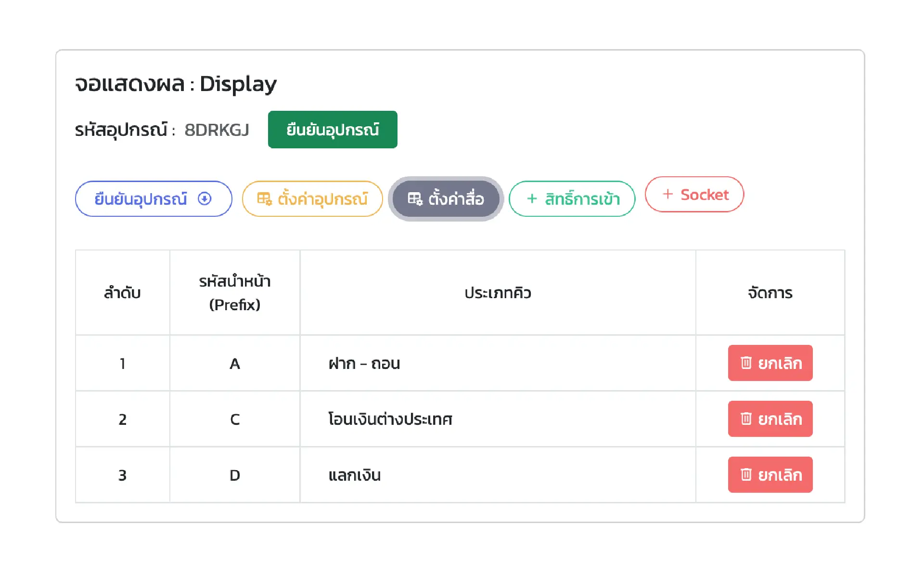Click trash icon for โอนเงินต่างประเทศ row
Viewport: 924px width, 578px height.
coord(746,419)
